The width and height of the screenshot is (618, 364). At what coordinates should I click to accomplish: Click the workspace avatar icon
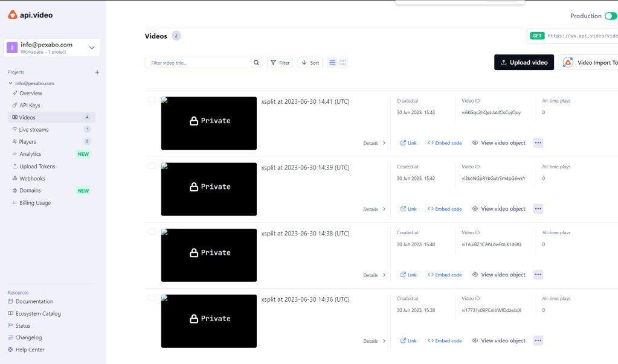[x=12, y=48]
